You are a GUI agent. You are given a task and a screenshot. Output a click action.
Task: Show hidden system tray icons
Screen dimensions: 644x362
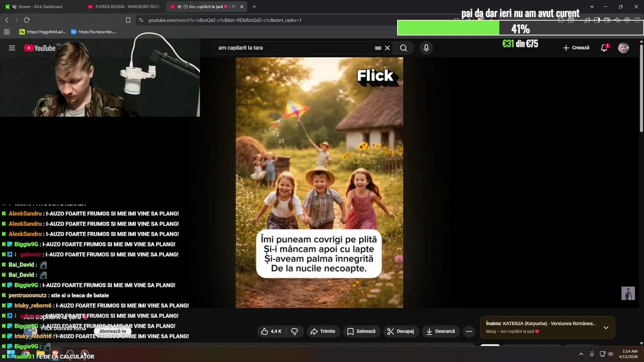[581, 354]
